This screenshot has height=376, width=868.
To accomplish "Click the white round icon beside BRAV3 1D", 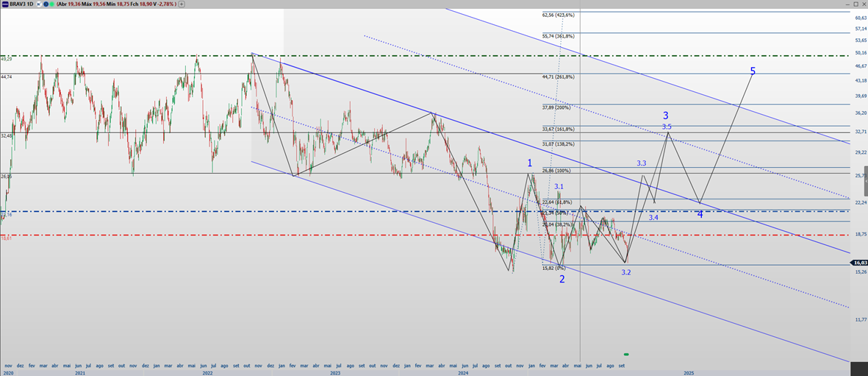I will (x=38, y=4).
